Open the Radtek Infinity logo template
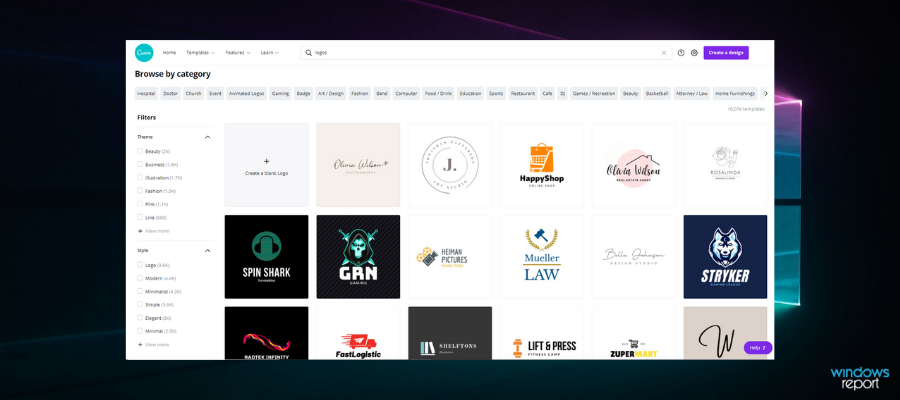The image size is (900, 400). [266, 333]
